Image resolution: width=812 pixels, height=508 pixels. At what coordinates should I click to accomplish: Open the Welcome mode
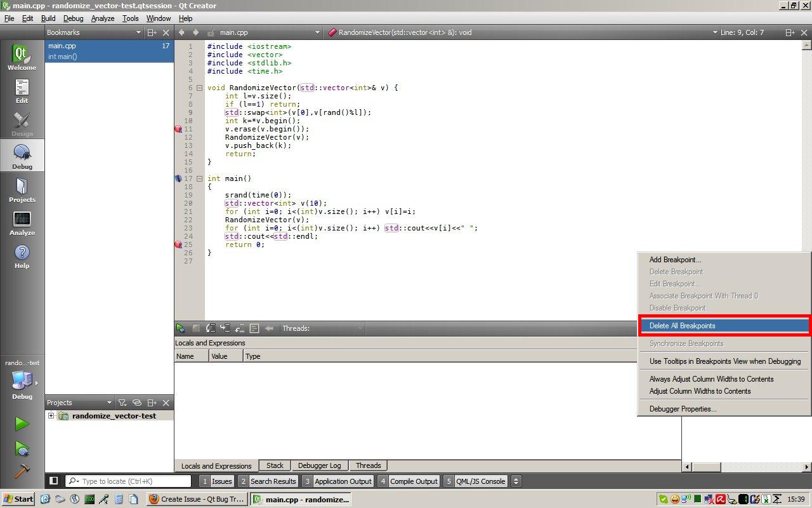[22, 57]
